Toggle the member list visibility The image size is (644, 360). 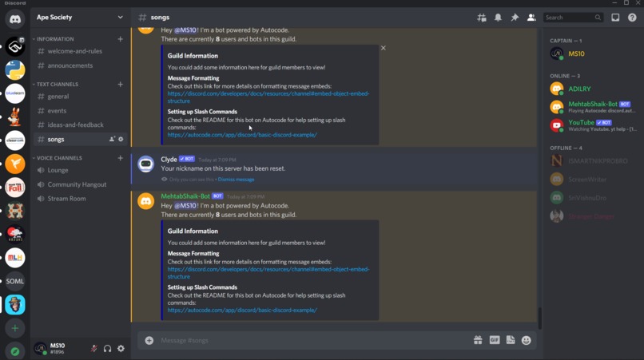531,18
